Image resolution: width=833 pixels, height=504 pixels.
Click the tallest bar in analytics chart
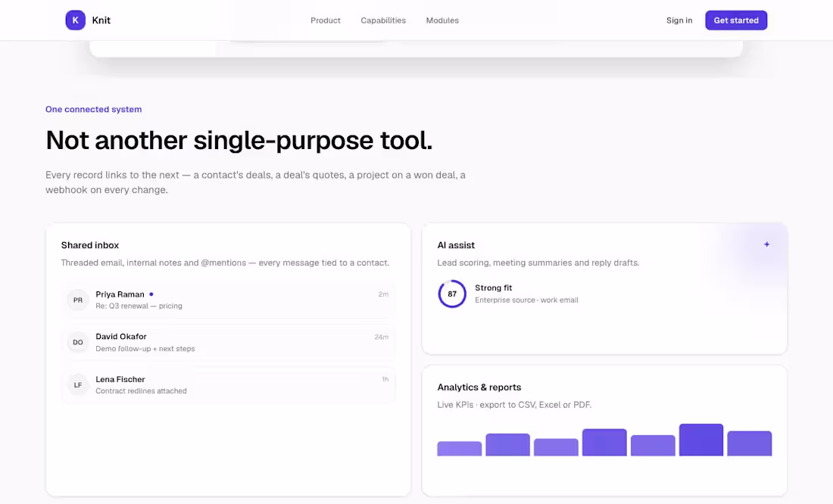[701, 440]
